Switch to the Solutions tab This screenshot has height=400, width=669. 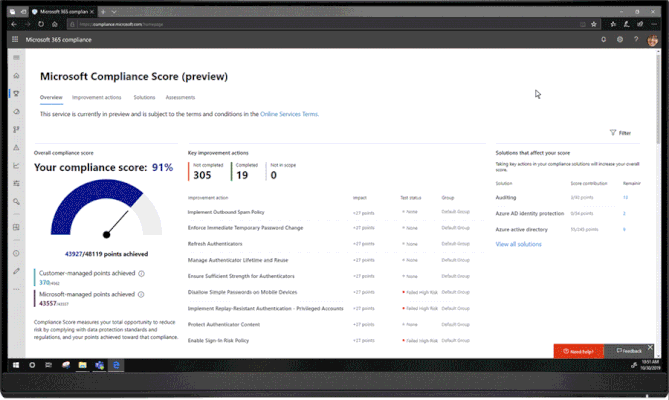144,98
